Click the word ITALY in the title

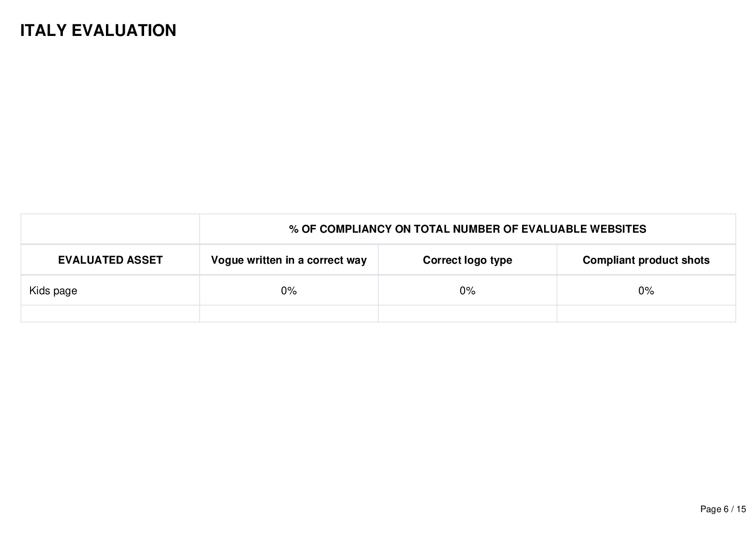coord(44,31)
